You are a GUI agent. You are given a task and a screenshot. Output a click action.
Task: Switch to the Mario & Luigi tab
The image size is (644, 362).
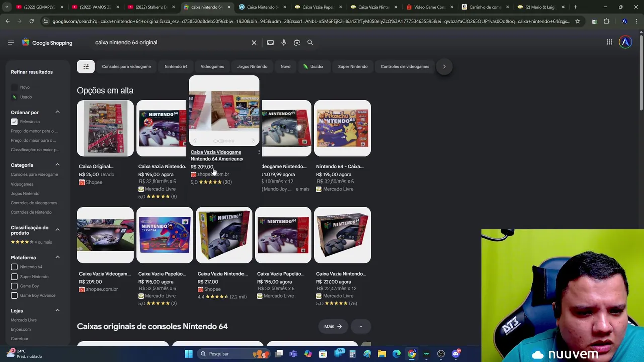pyautogui.click(x=540, y=7)
